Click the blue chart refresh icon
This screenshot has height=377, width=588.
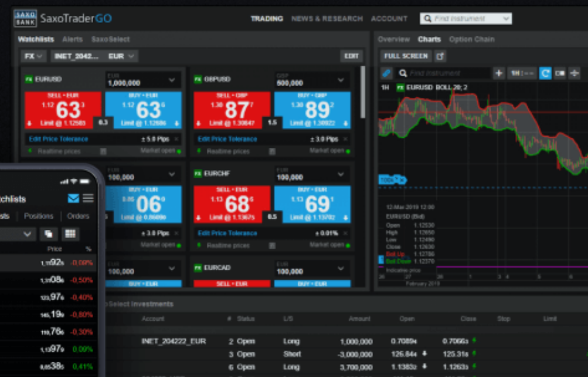tap(545, 73)
